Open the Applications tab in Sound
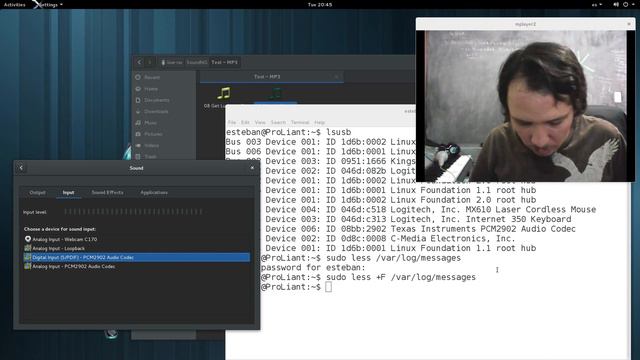Viewport: 640px width, 360px height. 154,192
